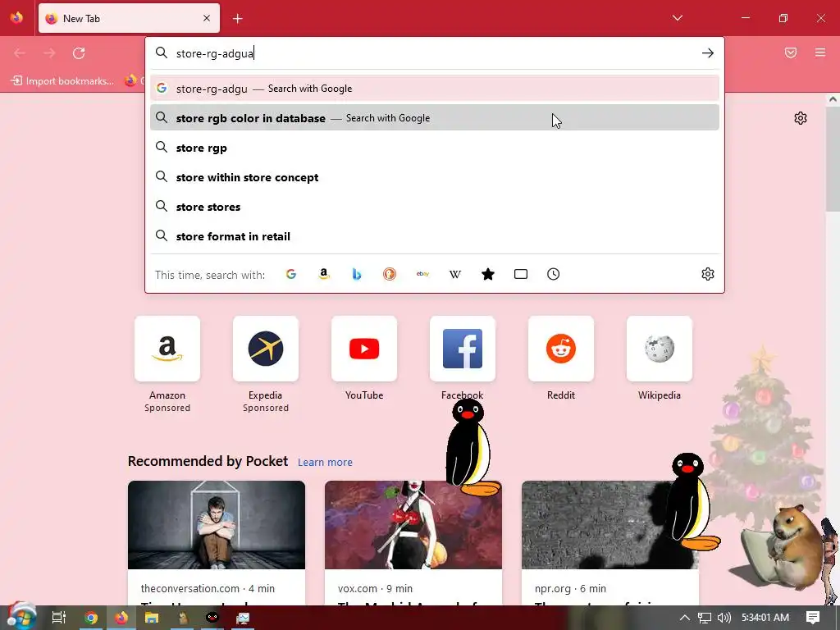Search this time with Bing icon
This screenshot has width=840, height=630.
[x=357, y=274]
